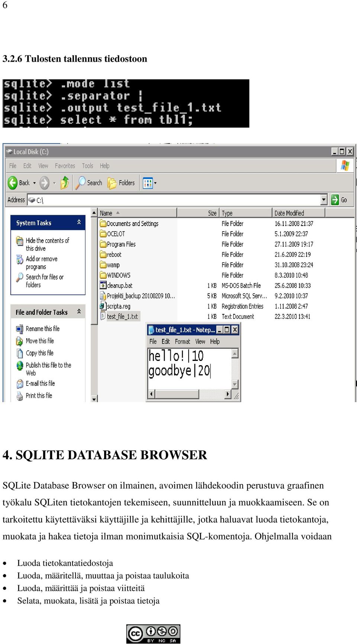Click the Size column header
357x644 pixels.
point(198,213)
